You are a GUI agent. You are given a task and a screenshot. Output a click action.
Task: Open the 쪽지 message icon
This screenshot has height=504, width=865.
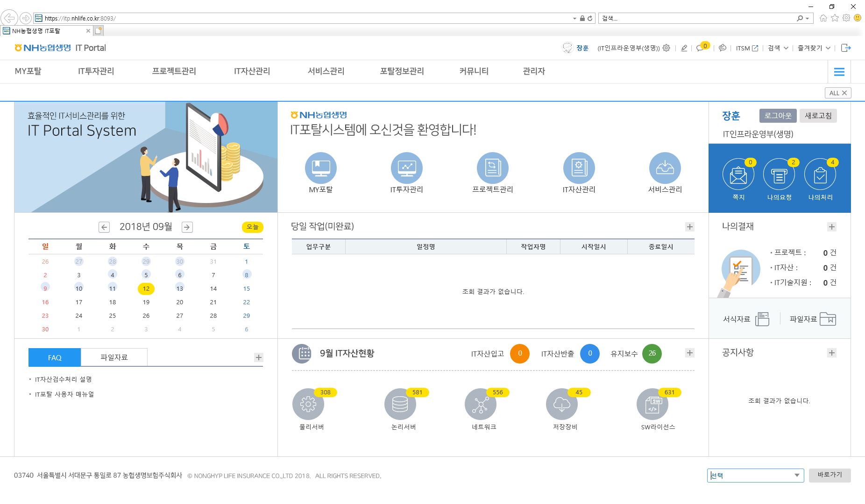tap(738, 175)
